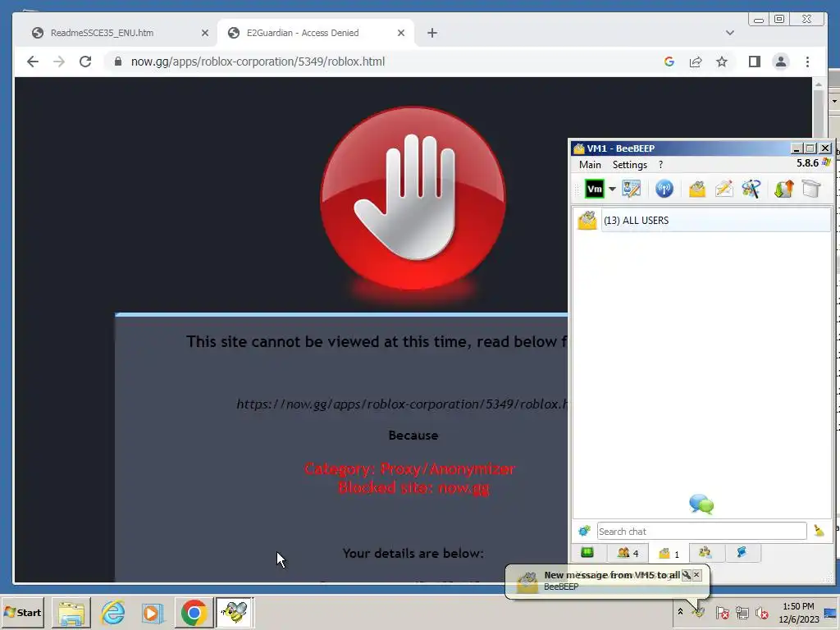Screen dimensions: 840x630
Task: Launch Internet Explorer from taskbar
Action: [x=112, y=612]
